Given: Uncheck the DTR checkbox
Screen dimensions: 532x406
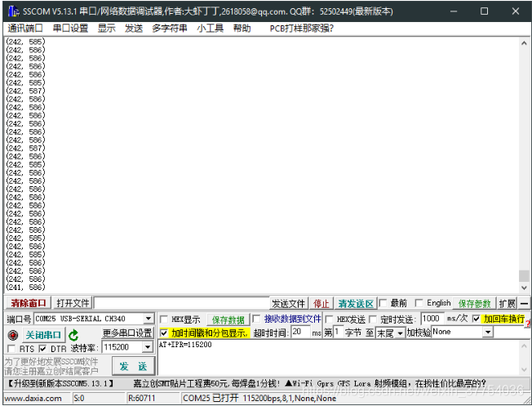Looking at the screenshot, I should point(42,349).
